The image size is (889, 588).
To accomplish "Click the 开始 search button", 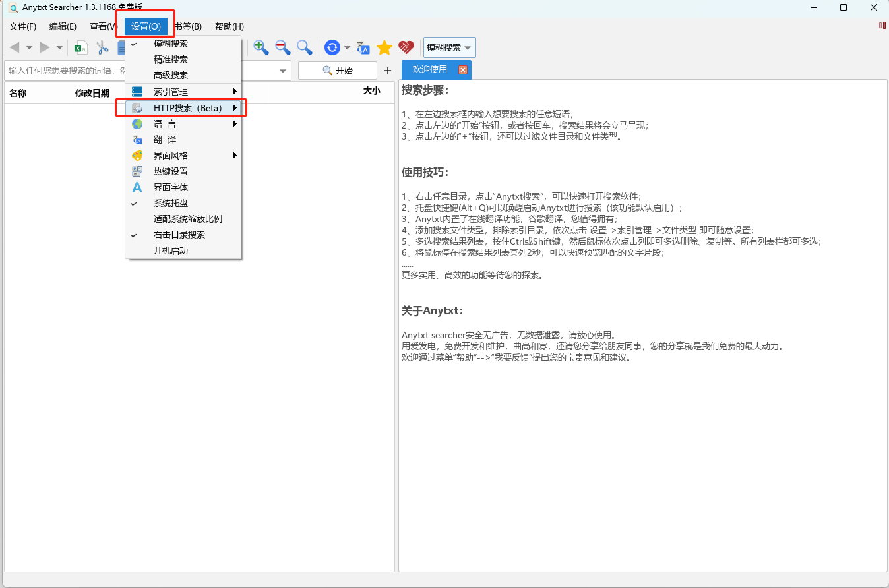I will click(338, 71).
